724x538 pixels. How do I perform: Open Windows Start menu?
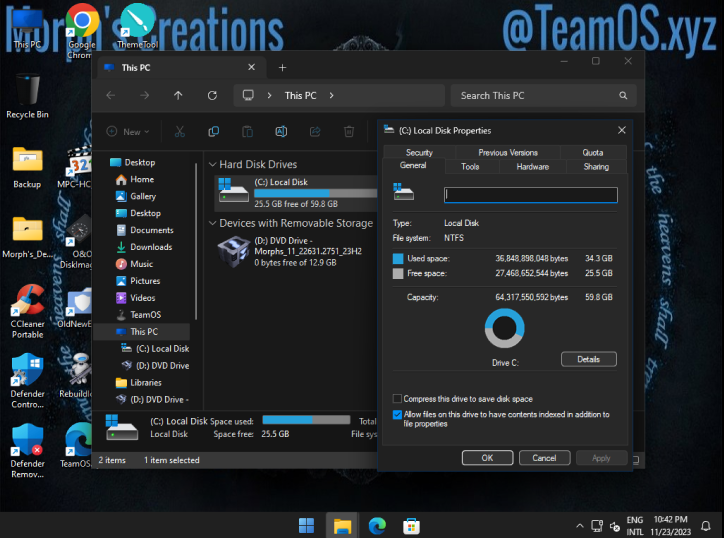pyautogui.click(x=306, y=526)
